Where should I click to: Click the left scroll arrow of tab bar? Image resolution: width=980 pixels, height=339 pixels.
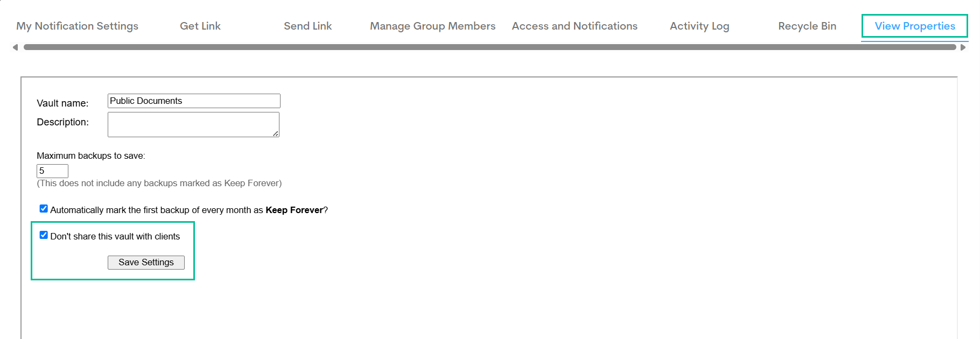tap(15, 47)
